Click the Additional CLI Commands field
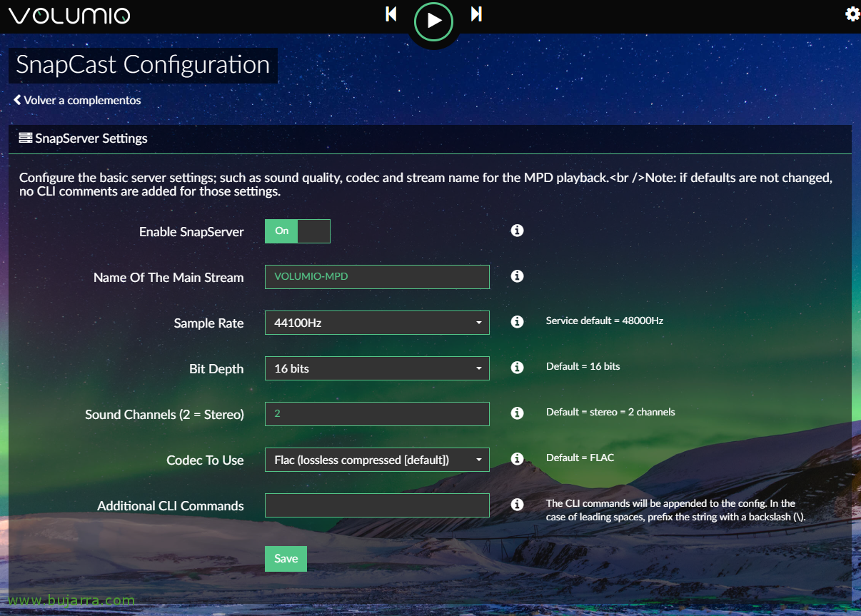This screenshot has width=861, height=616. (x=377, y=505)
